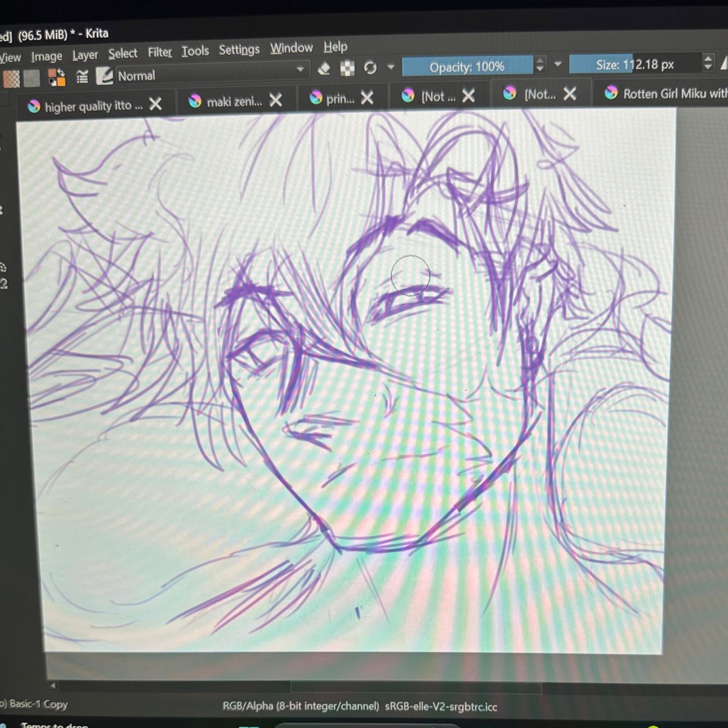728x728 pixels.
Task: Toggle eraser mode icon
Action: point(324,69)
